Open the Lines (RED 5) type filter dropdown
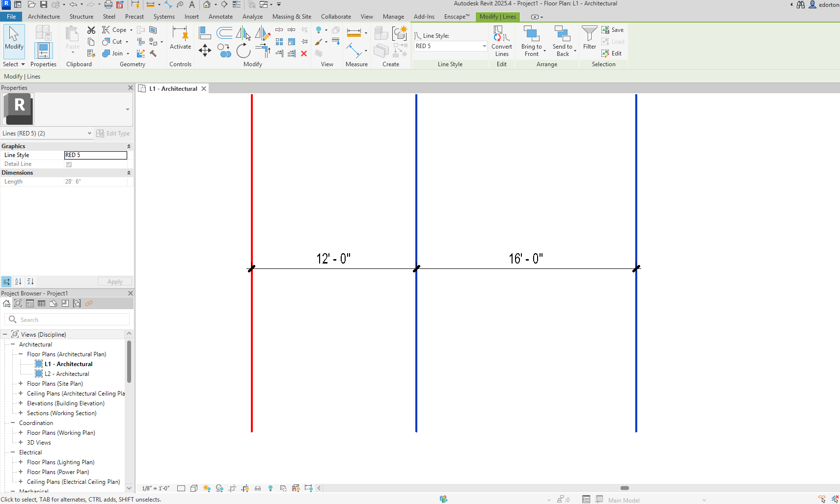Image resolution: width=840 pixels, height=504 pixels. (x=47, y=133)
